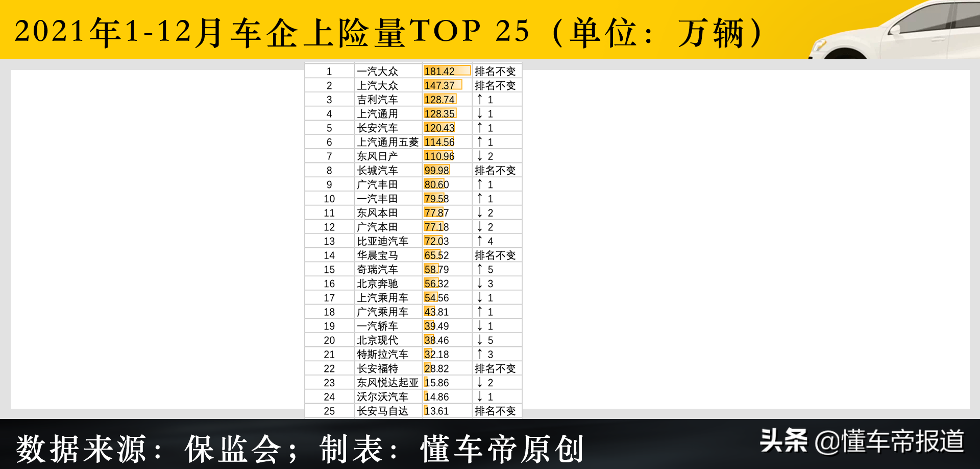This screenshot has height=469, width=980.
Task: Click the 广汽本田 company name
Action: pyautogui.click(x=377, y=227)
